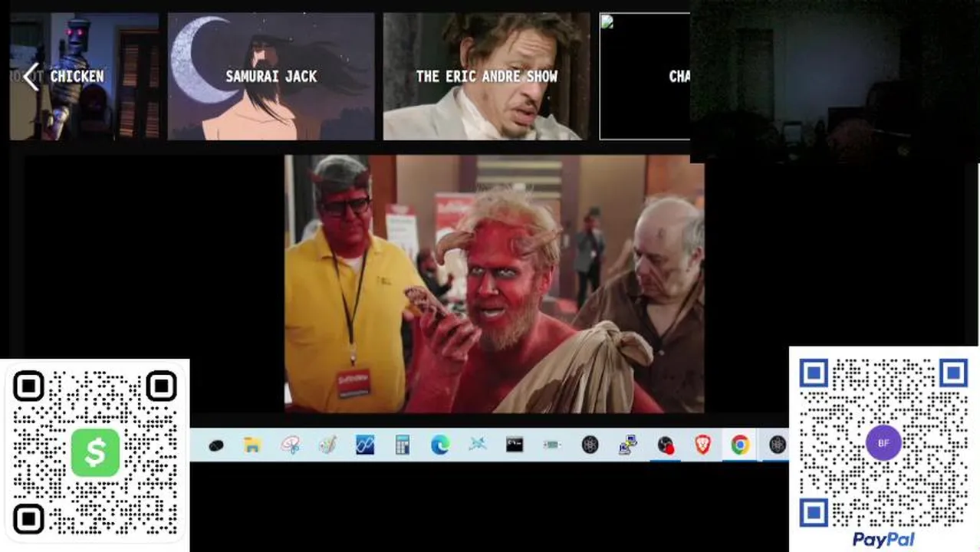Open the Snipping Tool taskbar icon
980x552 pixels.
[290, 445]
